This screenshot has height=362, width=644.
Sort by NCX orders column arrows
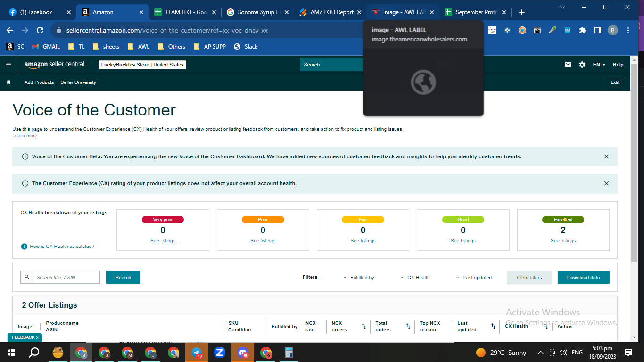point(364,326)
